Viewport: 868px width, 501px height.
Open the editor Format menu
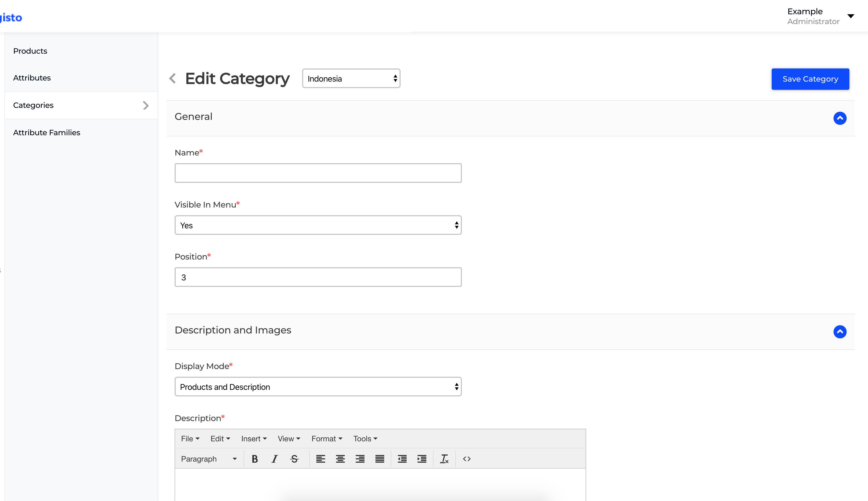click(x=327, y=439)
